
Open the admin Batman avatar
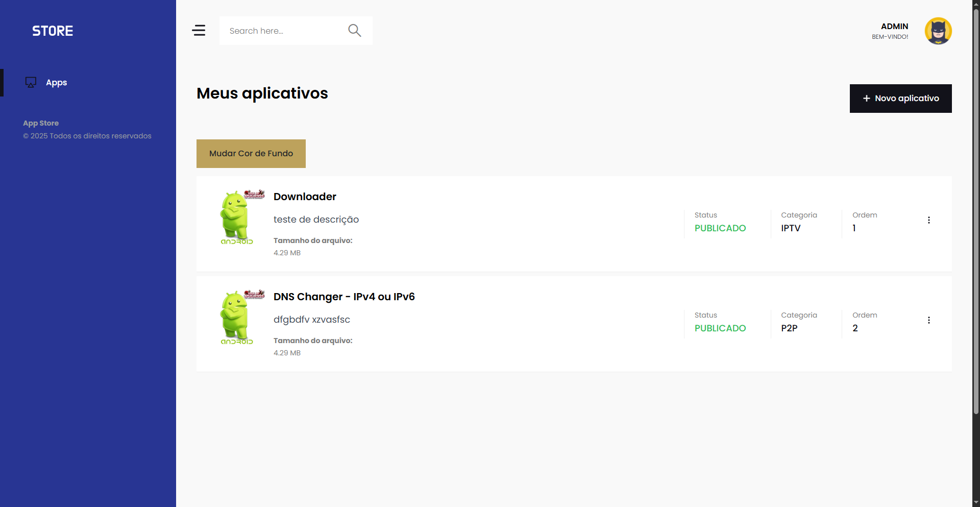pos(938,31)
